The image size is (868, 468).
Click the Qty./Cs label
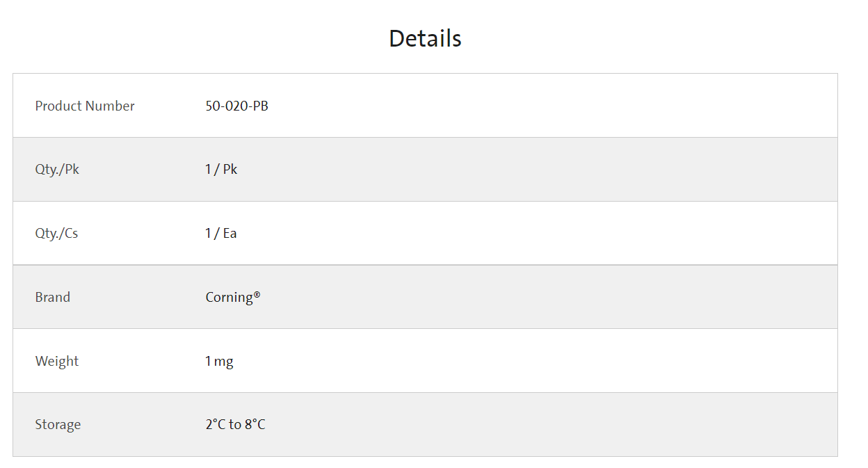[56, 233]
